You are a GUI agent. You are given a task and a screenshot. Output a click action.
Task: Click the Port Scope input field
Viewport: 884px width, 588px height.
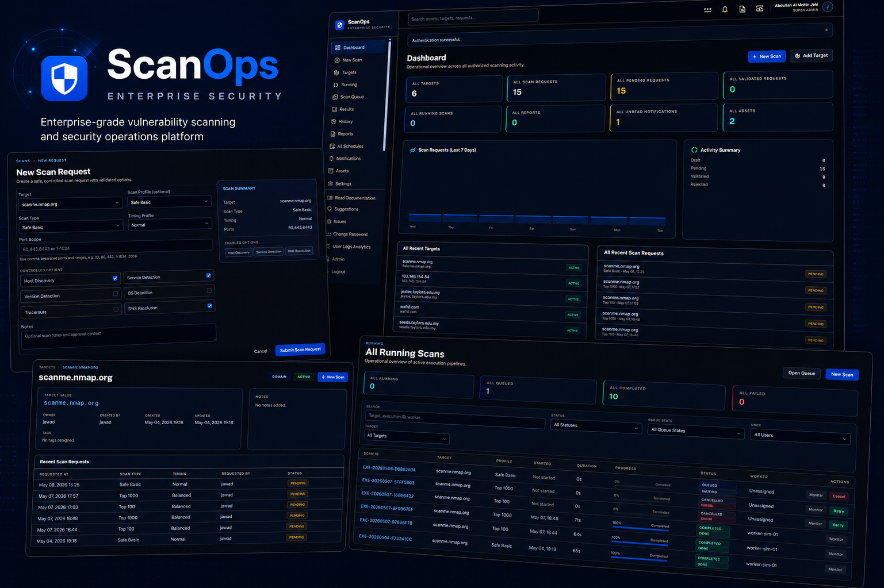tap(116, 248)
